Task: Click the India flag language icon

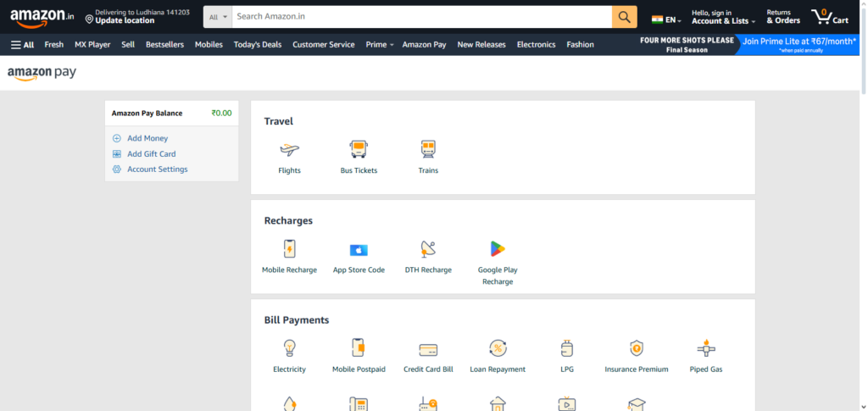Action: pos(657,19)
